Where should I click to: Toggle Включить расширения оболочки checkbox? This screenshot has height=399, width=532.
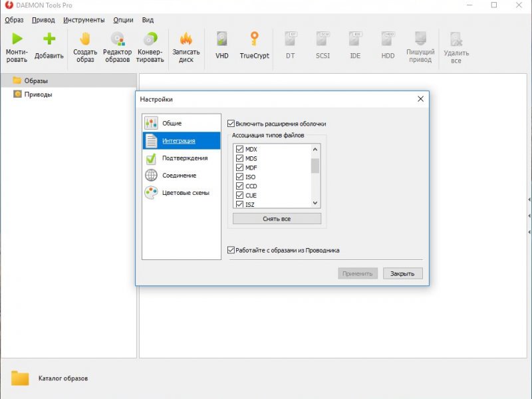point(231,124)
